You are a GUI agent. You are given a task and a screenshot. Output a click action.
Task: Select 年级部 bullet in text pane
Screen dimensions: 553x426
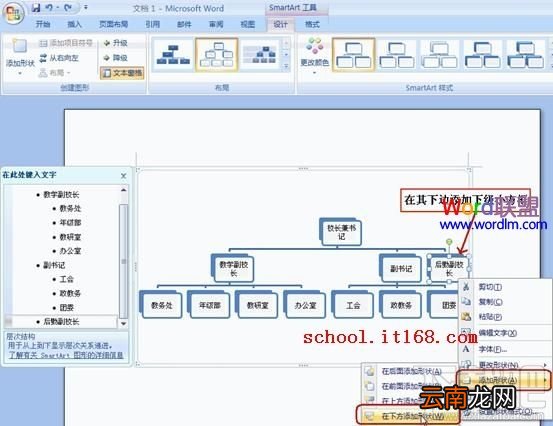(x=70, y=223)
